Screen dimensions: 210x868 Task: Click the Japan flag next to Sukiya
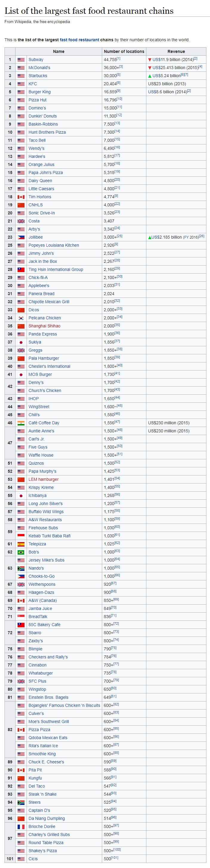[21, 342]
